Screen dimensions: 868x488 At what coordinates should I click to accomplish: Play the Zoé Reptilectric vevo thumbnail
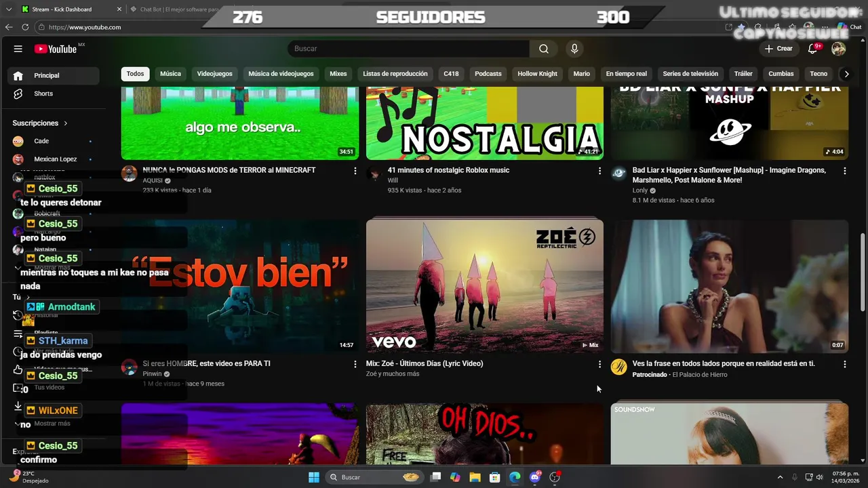[485, 286]
